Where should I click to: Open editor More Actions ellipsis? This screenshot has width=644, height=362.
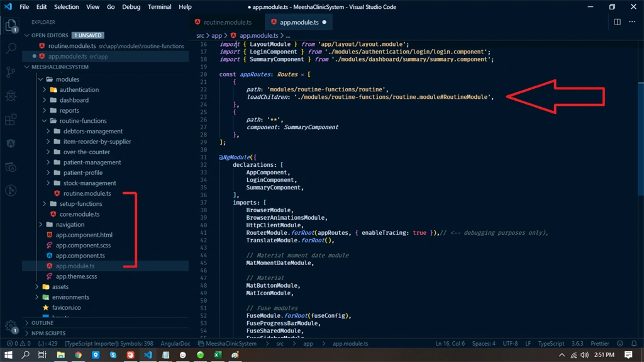632,22
